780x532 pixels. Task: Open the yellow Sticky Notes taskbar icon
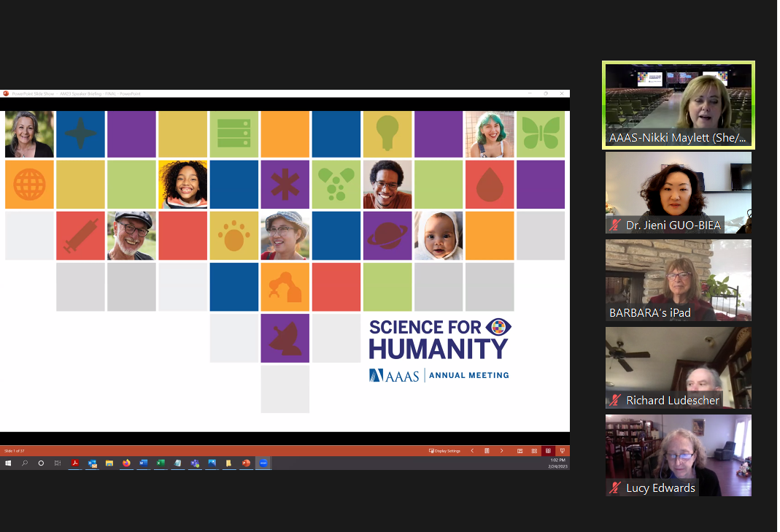229,463
